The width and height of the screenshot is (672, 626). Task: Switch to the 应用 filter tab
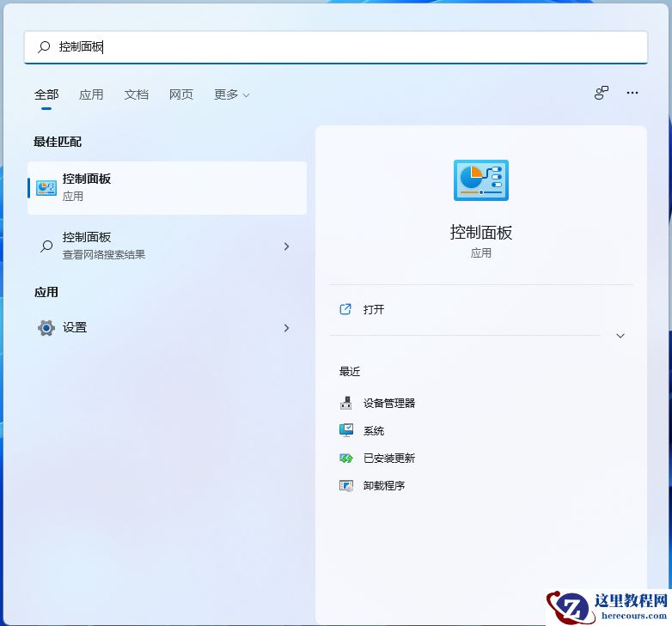click(91, 94)
